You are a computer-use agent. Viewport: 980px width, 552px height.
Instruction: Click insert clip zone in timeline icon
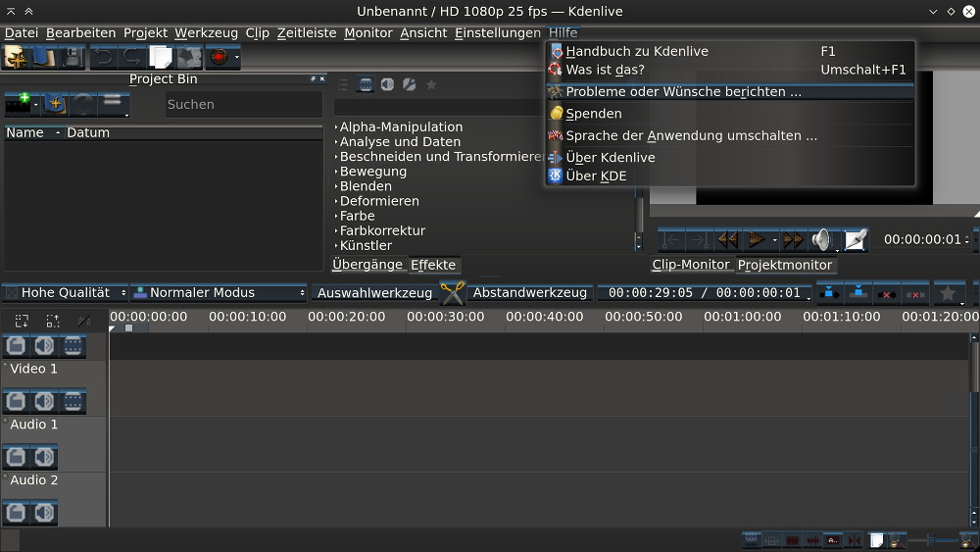(x=829, y=292)
